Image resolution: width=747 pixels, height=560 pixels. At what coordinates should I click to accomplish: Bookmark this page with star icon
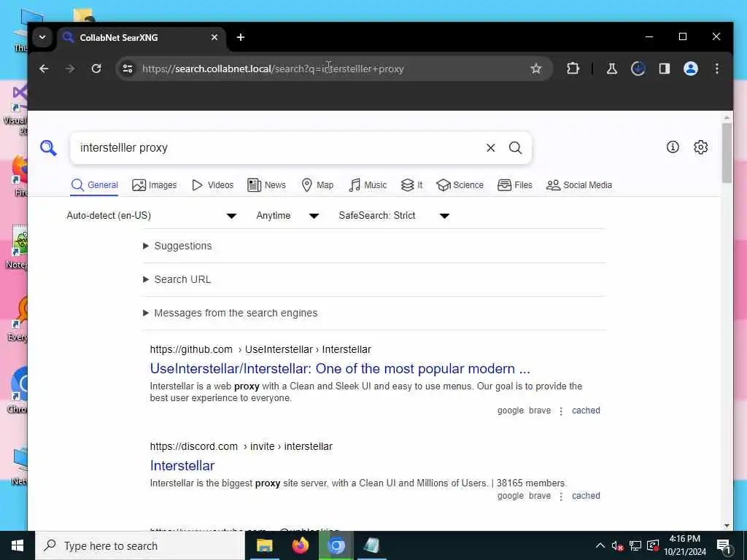point(536,69)
